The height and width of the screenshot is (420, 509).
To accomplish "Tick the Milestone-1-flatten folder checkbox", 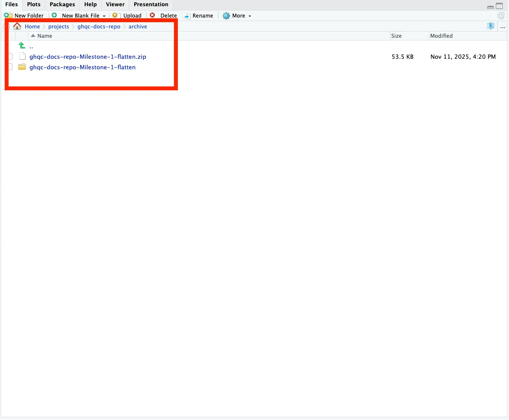I will (x=10, y=67).
